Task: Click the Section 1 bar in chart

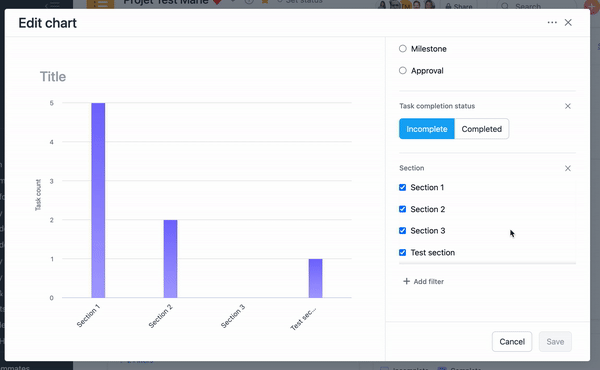Action: [x=98, y=200]
